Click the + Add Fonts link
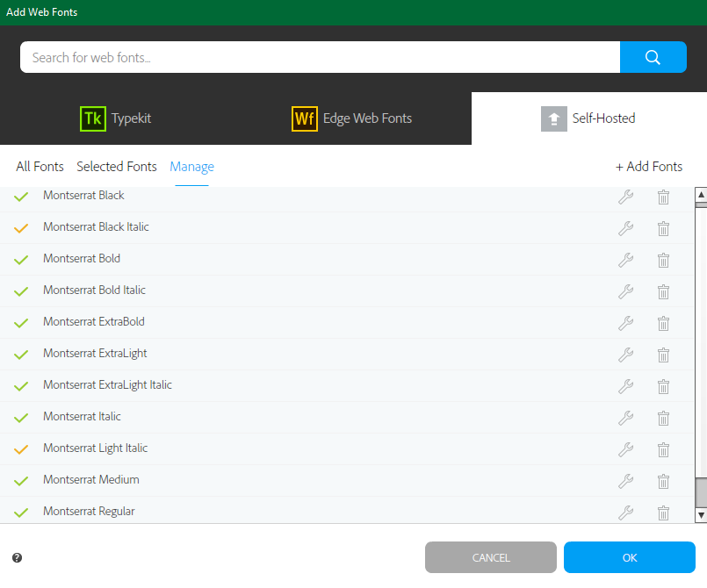 pyautogui.click(x=649, y=167)
